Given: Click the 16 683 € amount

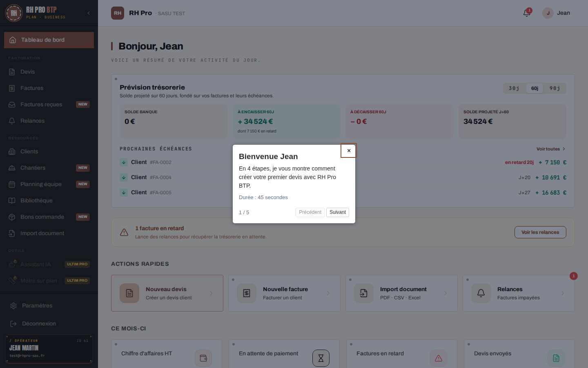Looking at the screenshot, I should (x=551, y=193).
